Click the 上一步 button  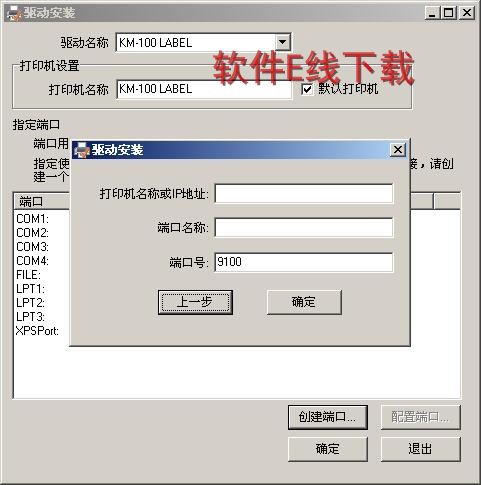point(195,302)
